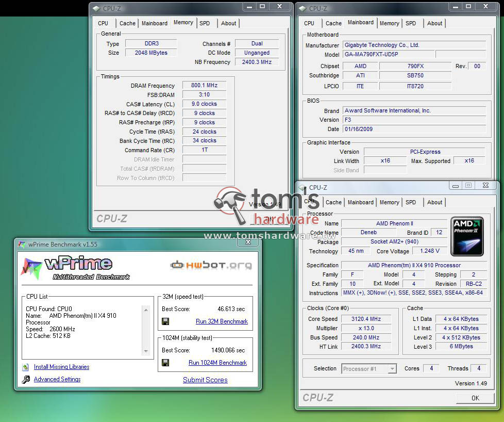Click the FSB:DRAM 3:10 value

pos(205,94)
